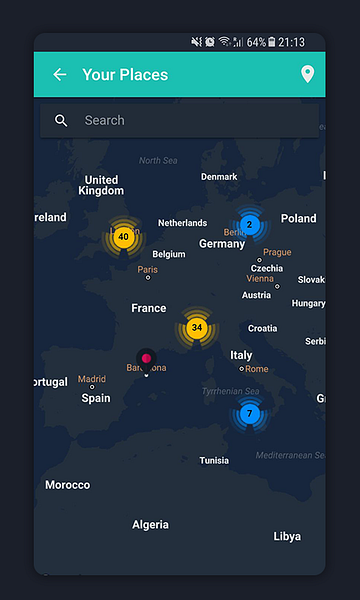360x600 pixels.
Task: Click the Italy country label
Action: 241,355
